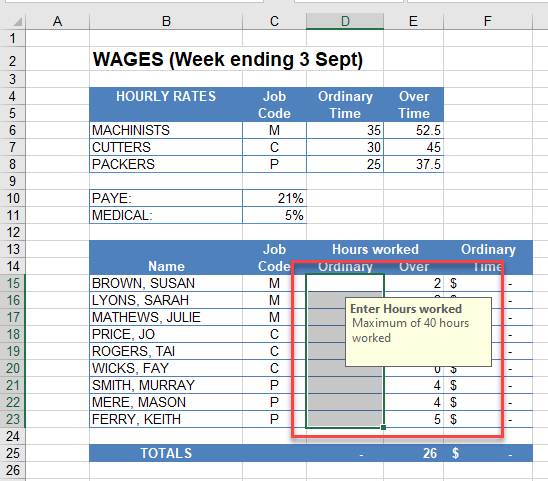Click the CUTTERS overtime rate 45
Screen dimensions: 548x481
tap(413, 147)
